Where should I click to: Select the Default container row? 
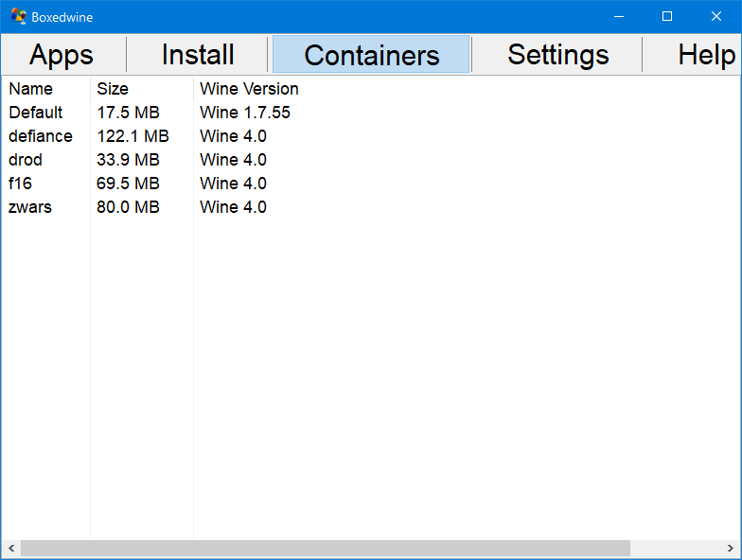pos(36,113)
